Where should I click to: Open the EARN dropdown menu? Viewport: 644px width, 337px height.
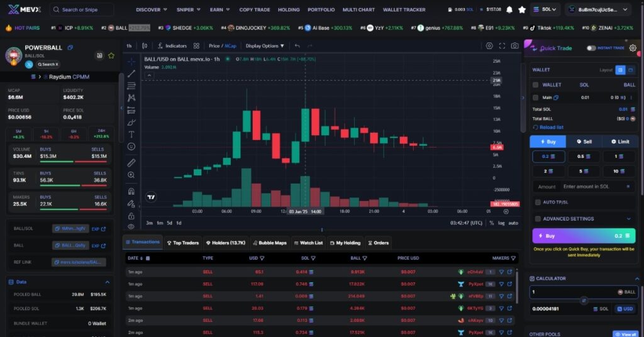219,10
